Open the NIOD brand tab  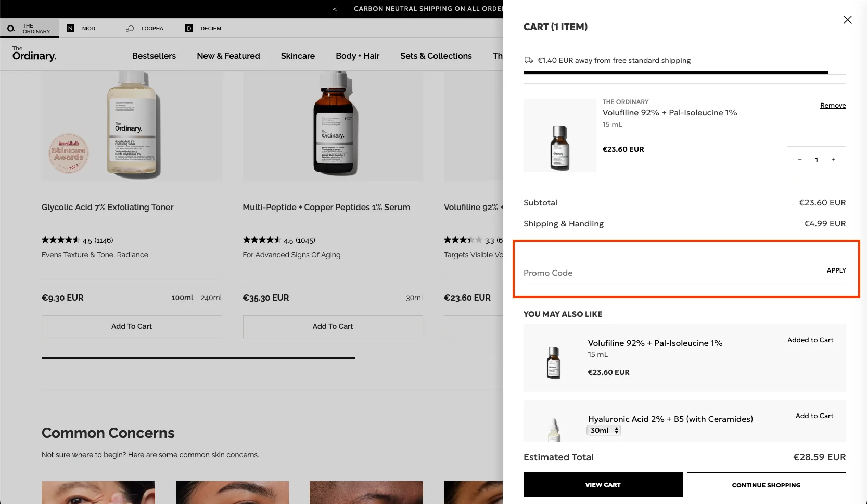pos(81,28)
